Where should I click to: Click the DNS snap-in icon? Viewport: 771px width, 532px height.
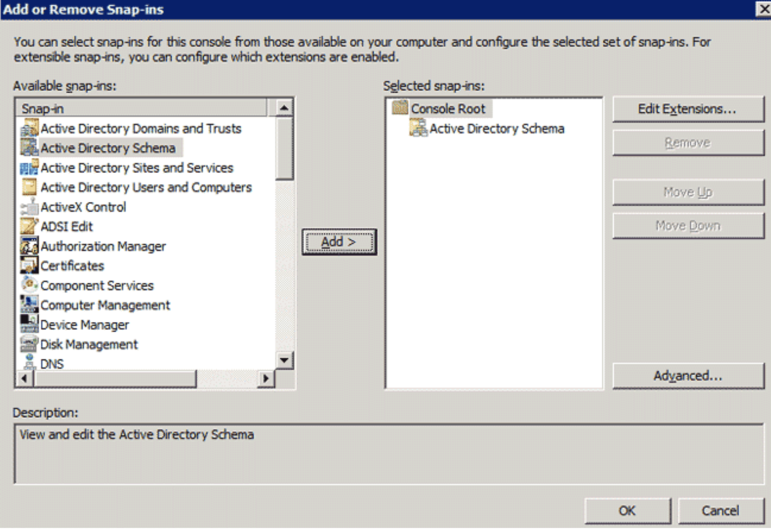click(29, 363)
